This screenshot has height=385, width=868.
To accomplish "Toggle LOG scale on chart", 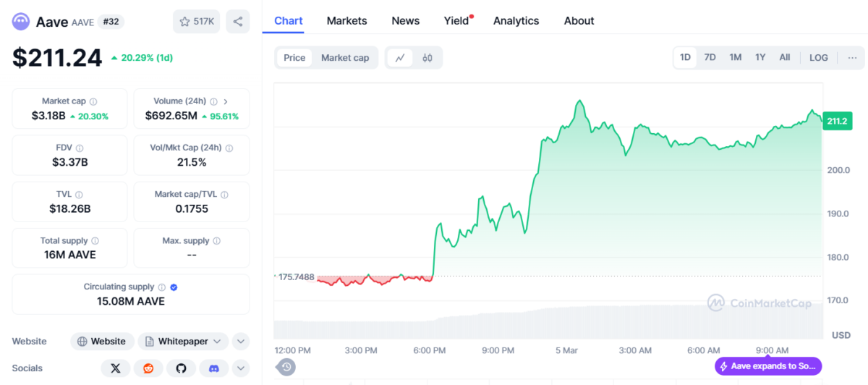I will pyautogui.click(x=819, y=57).
